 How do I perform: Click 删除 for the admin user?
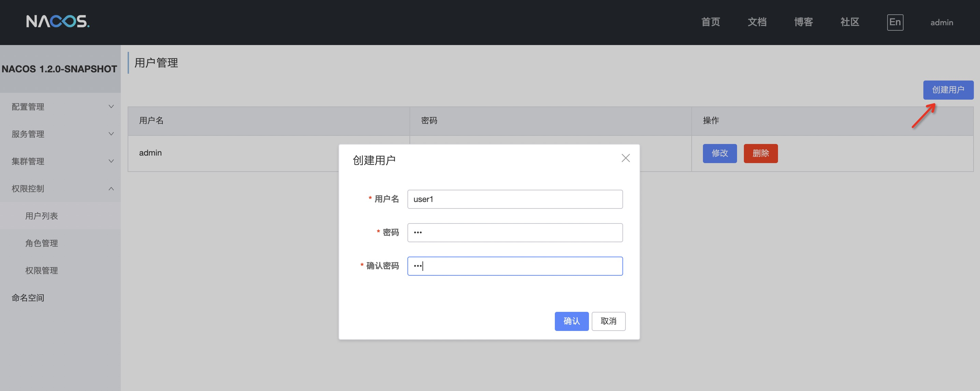point(761,153)
